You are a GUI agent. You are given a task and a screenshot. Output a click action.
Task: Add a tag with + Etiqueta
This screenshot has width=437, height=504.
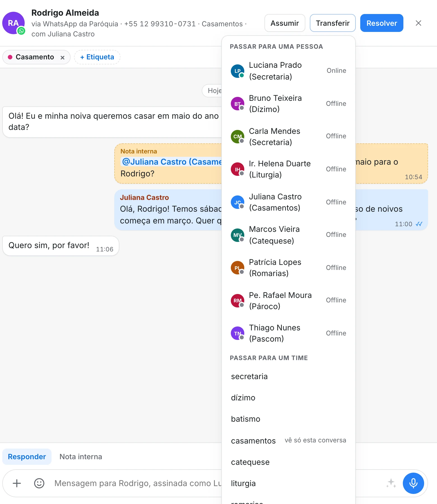coord(97,57)
